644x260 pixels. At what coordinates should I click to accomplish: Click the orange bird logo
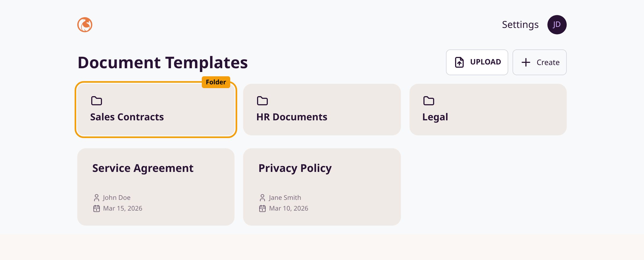[85, 25]
